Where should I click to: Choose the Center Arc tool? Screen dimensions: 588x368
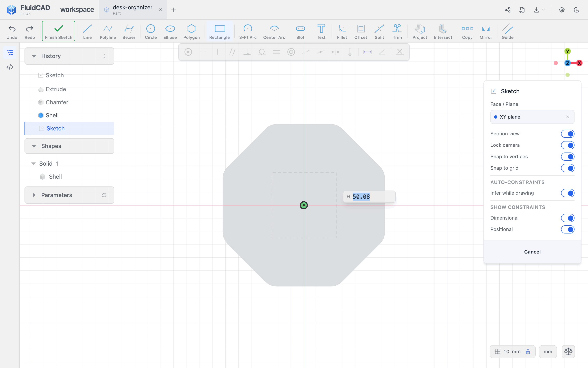(x=274, y=31)
